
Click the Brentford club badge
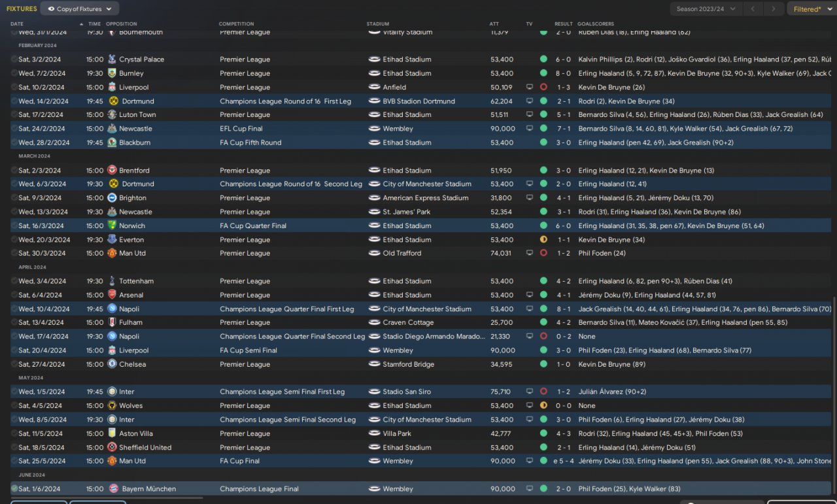point(112,171)
